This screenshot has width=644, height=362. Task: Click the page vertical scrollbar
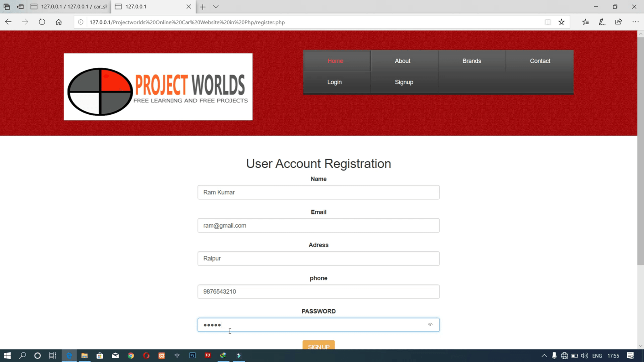point(640,161)
